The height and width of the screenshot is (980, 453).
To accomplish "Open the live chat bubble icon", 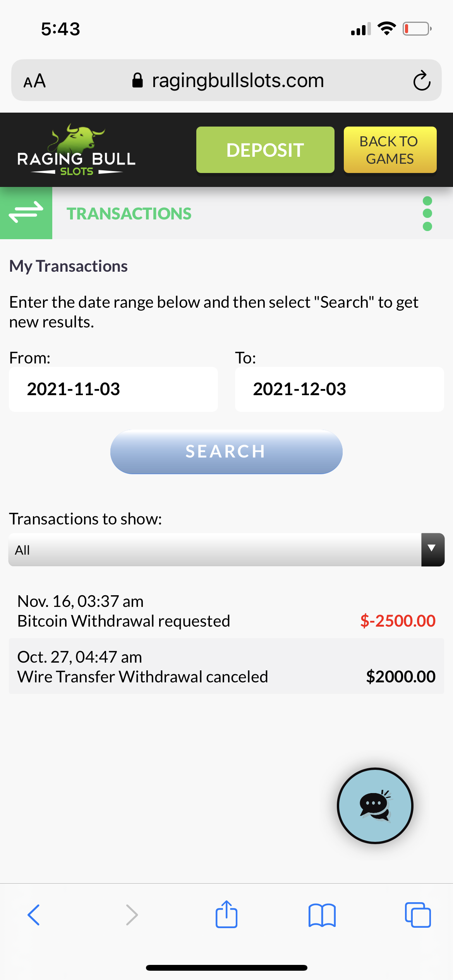I will click(375, 805).
